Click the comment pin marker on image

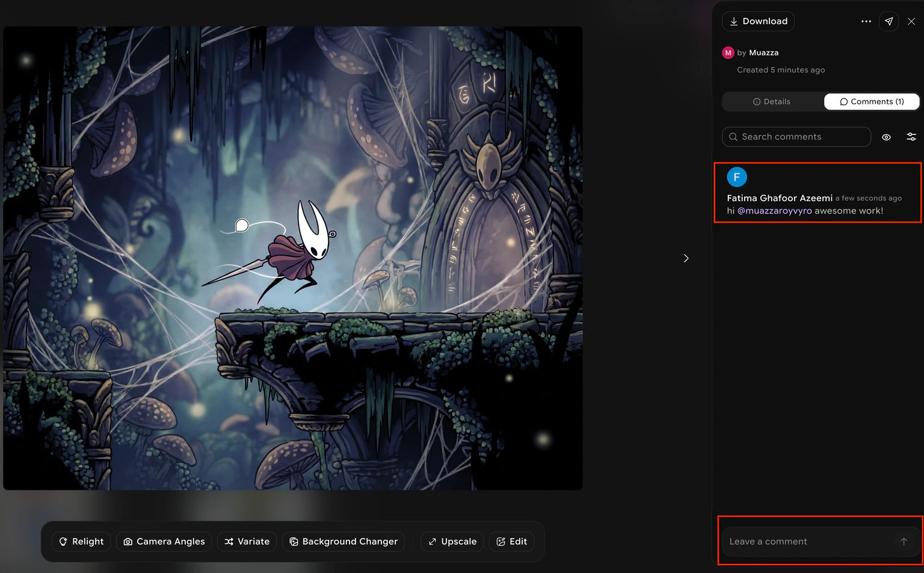pos(242,225)
